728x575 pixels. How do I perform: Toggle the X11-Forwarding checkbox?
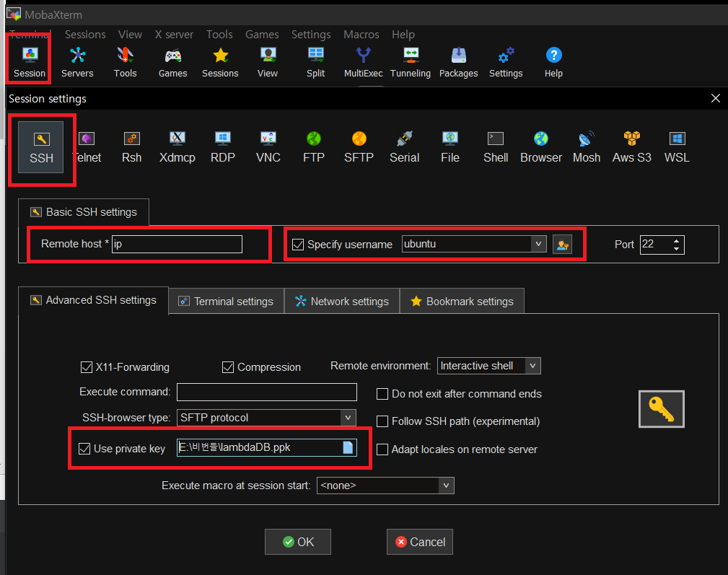pyautogui.click(x=87, y=367)
